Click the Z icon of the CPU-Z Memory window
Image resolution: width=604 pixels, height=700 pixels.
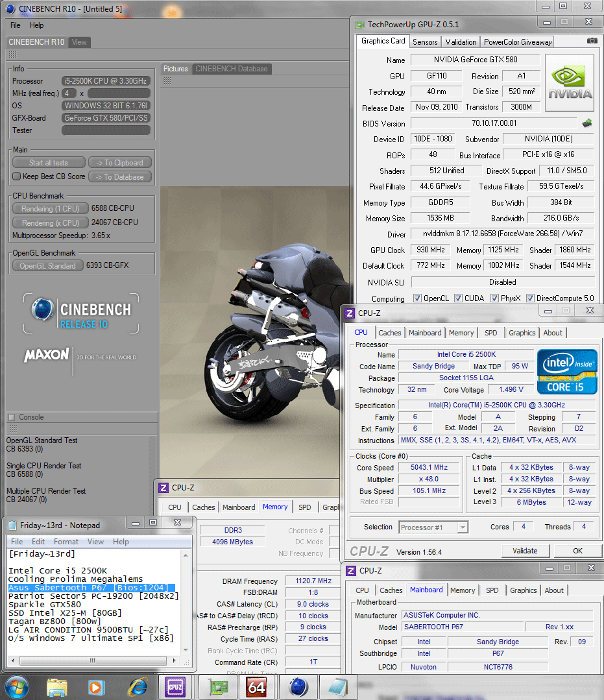[x=163, y=487]
